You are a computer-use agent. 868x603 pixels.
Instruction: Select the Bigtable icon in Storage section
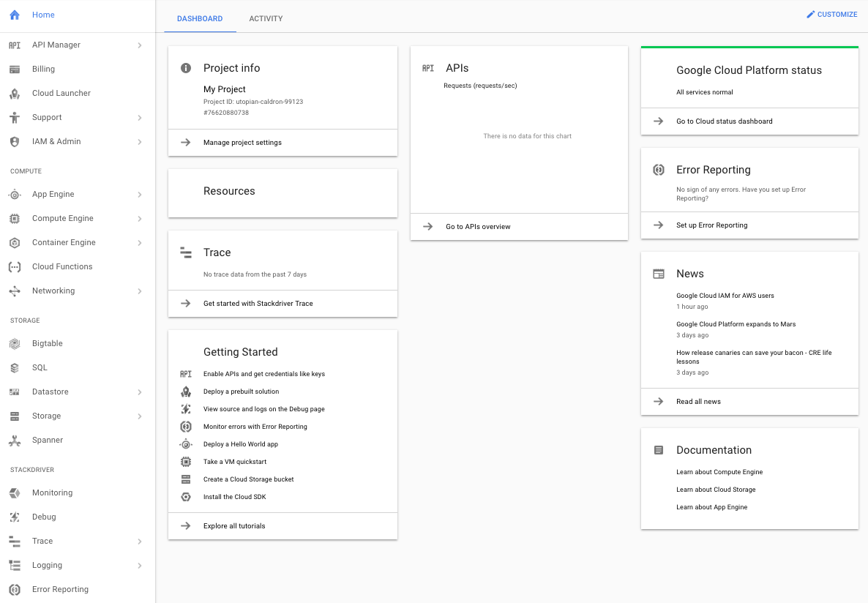tap(15, 344)
